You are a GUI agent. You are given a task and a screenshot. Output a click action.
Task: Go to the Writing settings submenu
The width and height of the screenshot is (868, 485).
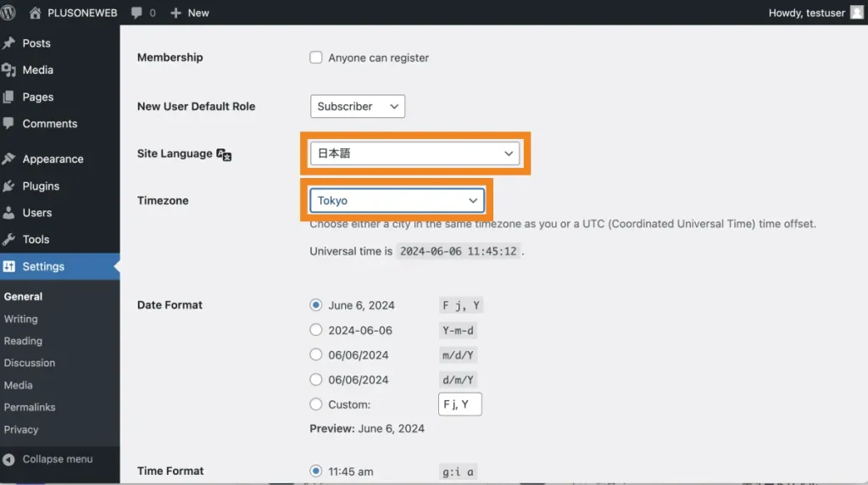21,319
